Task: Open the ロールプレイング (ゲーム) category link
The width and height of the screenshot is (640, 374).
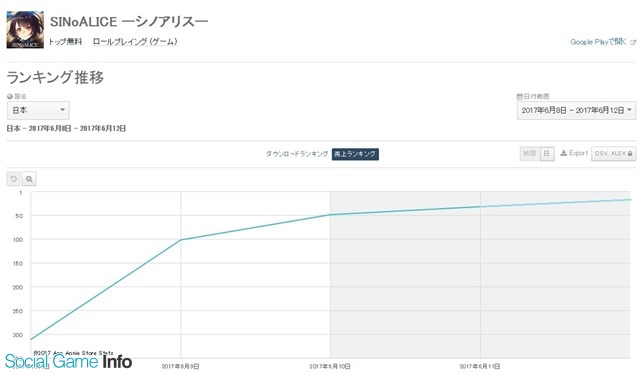Action: pos(135,42)
